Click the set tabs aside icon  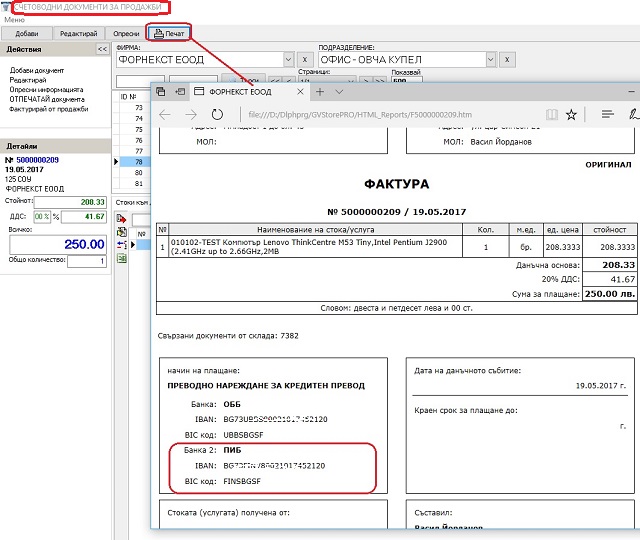click(x=180, y=91)
